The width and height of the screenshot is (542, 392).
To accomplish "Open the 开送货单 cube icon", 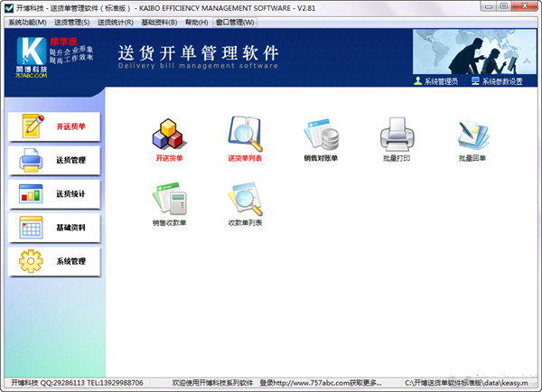I will 168,134.
